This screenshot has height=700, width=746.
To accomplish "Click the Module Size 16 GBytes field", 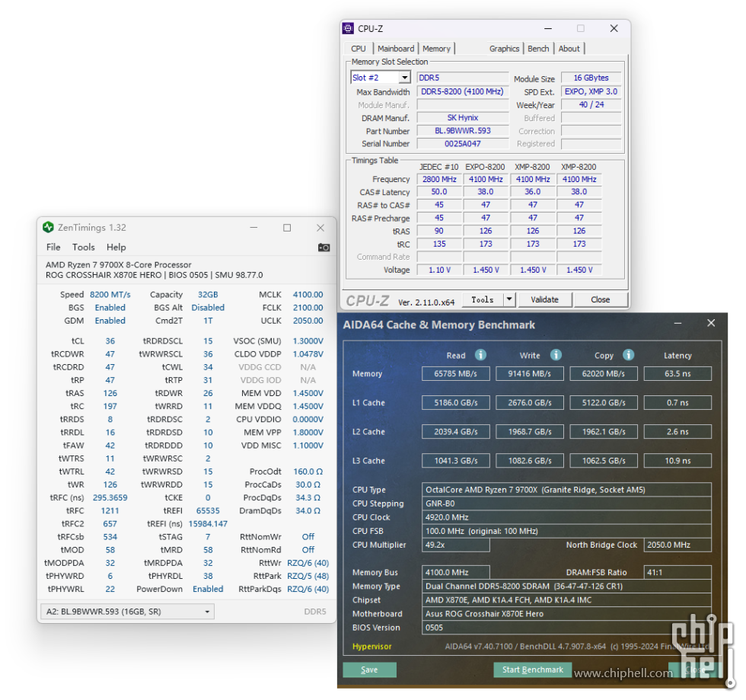I will 591,78.
